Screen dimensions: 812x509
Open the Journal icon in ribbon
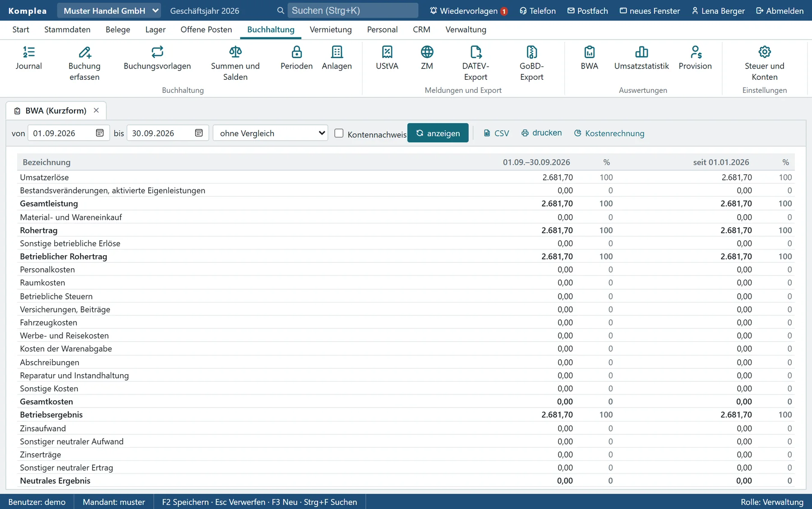[x=29, y=52]
